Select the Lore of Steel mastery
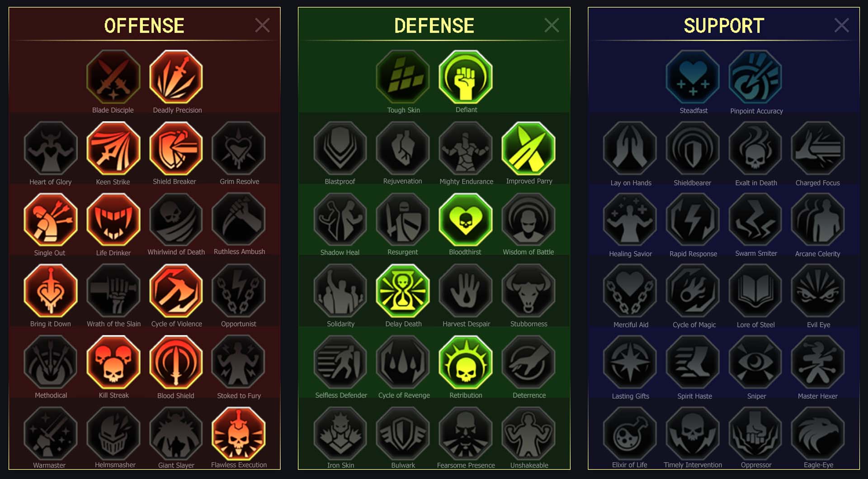The image size is (868, 479). click(755, 291)
